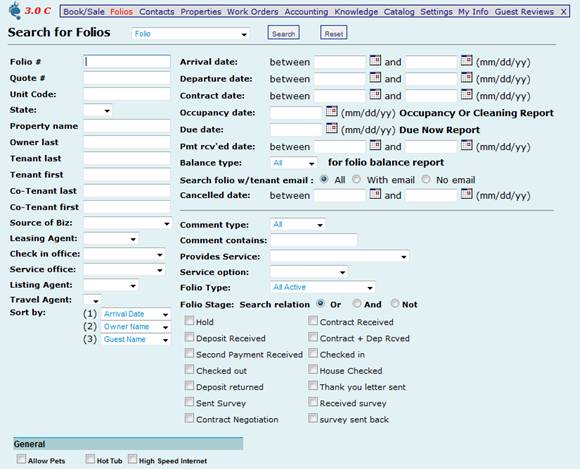
Task: Open Knowledge menu
Action: pos(356,12)
